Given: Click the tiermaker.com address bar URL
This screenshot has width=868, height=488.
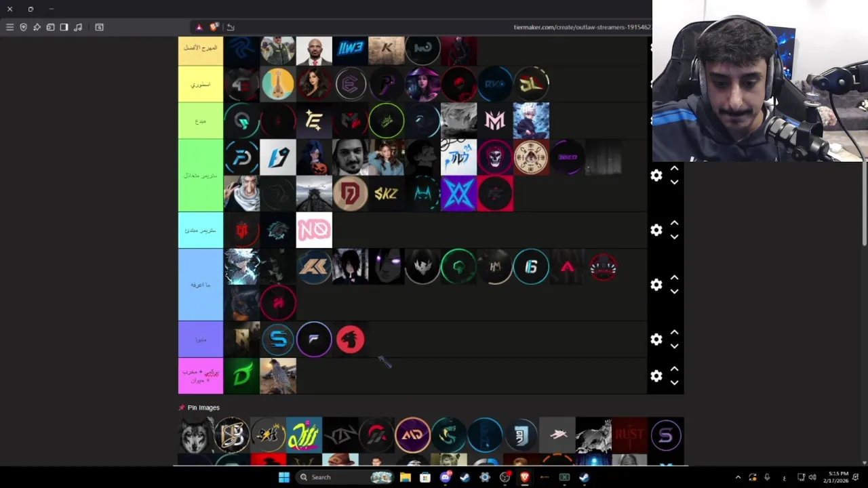Looking at the screenshot, I should click(582, 27).
